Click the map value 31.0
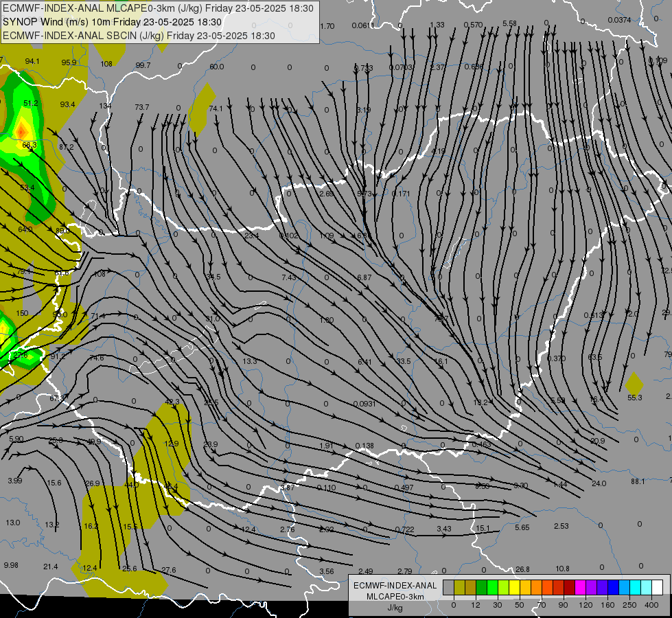The image size is (672, 618). coord(213,319)
